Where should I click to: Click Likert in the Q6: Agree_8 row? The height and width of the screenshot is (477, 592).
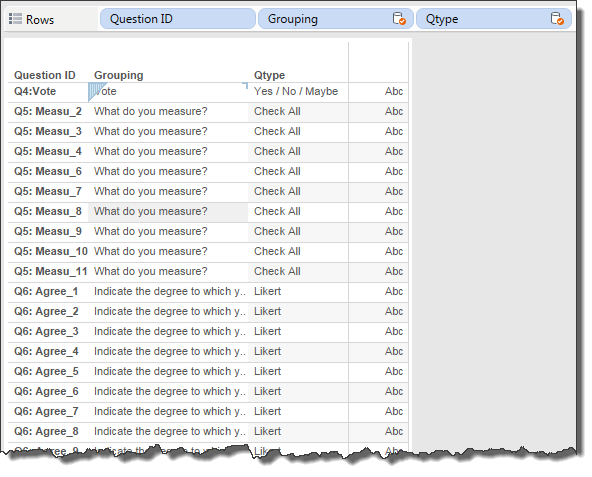point(267,432)
